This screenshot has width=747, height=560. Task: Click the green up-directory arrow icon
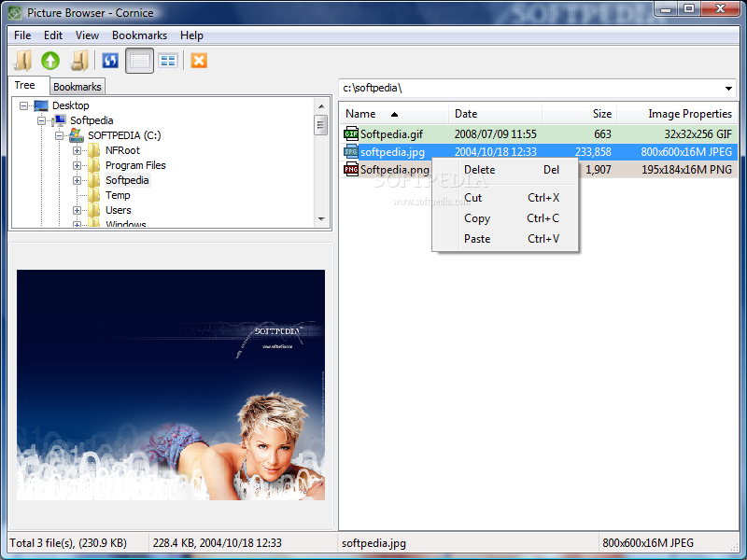click(x=50, y=61)
